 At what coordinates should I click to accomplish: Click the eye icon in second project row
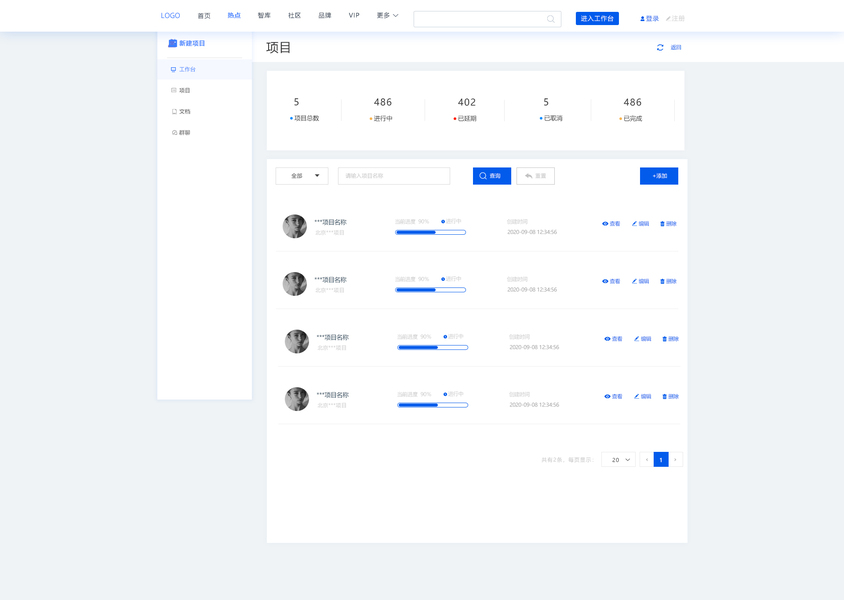click(605, 281)
